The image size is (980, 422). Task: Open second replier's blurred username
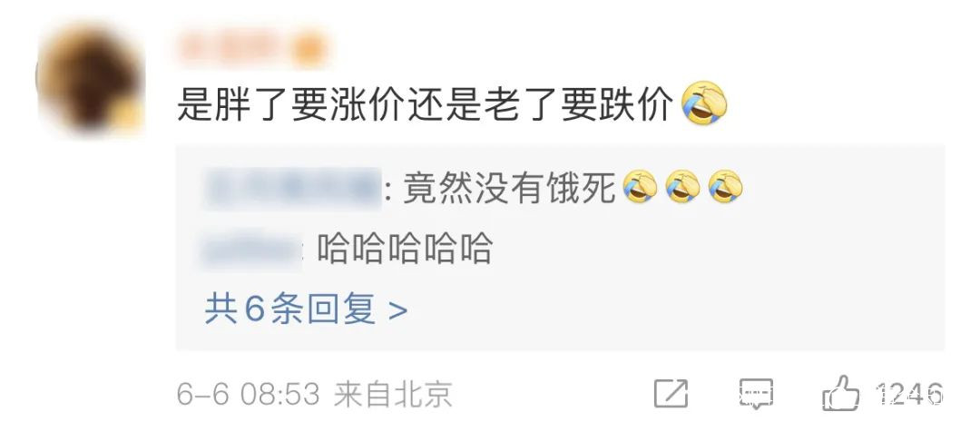click(252, 250)
